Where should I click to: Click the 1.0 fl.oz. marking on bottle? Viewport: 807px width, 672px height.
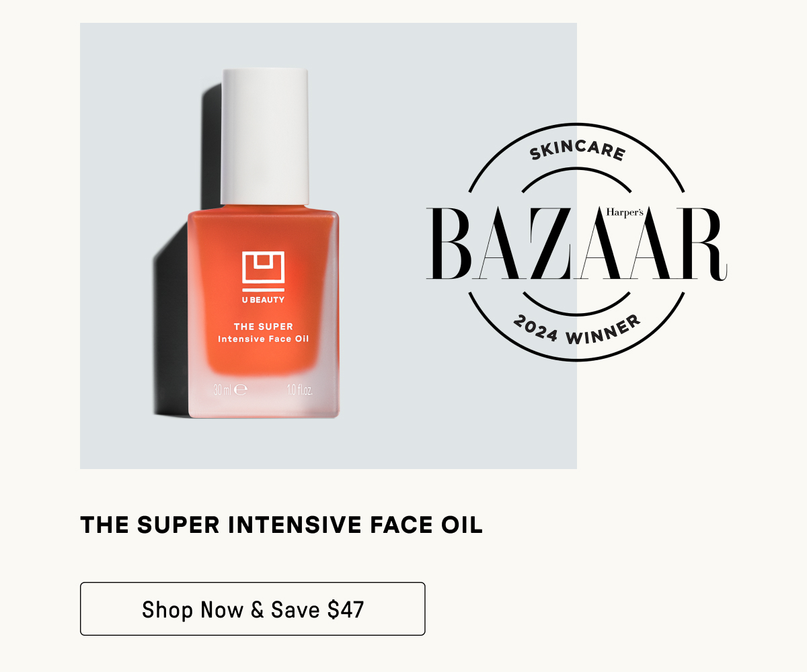300,389
